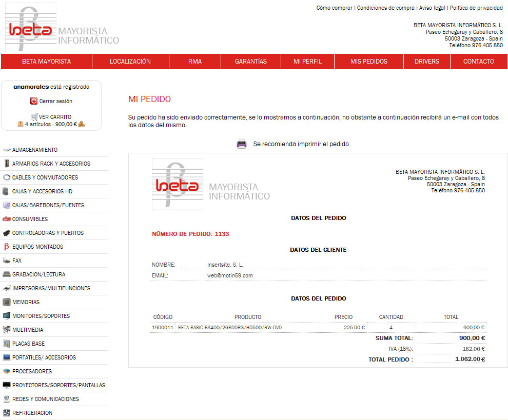This screenshot has width=508, height=420.
Task: Click the red power icon beside Cerrar sesión
Action: pyautogui.click(x=34, y=101)
